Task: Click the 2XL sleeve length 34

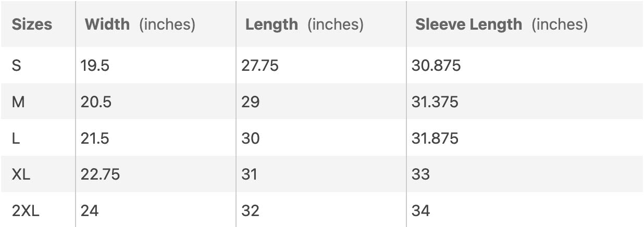Action: [x=420, y=210]
